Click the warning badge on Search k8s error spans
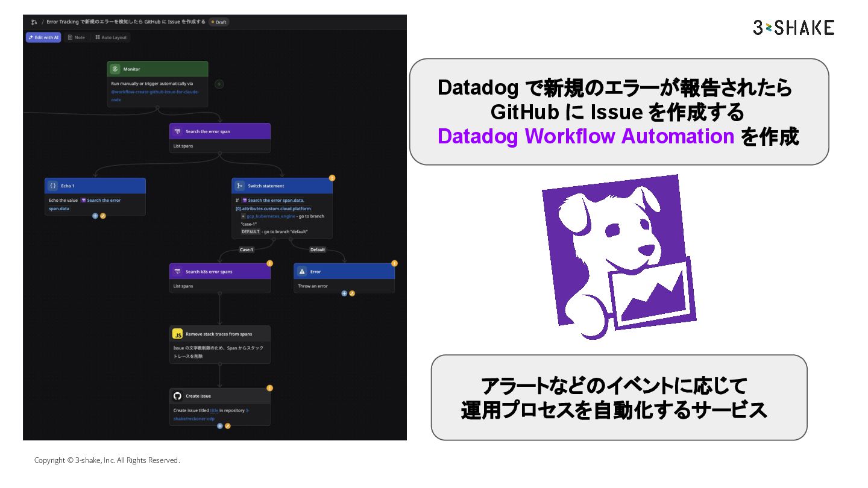This screenshot has width=868, height=488. click(x=269, y=263)
